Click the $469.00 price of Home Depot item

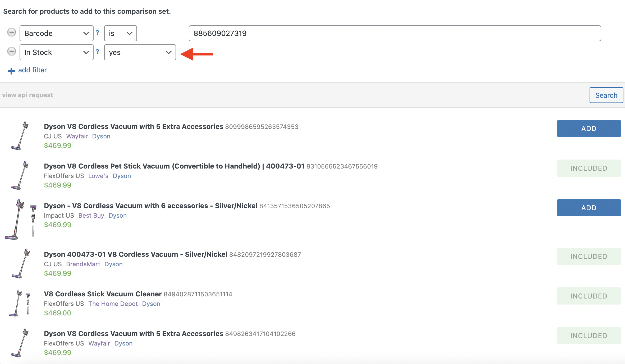[57, 313]
